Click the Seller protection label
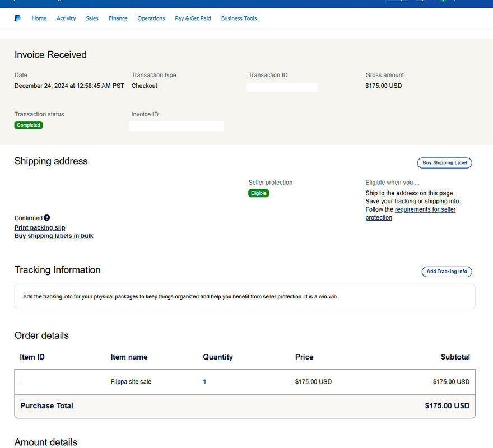 coord(271,183)
